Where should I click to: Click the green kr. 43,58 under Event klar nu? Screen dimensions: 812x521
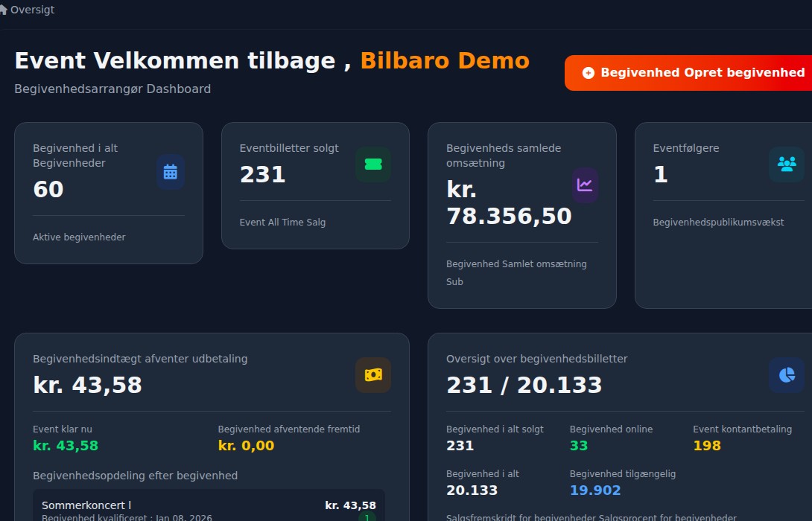66,446
